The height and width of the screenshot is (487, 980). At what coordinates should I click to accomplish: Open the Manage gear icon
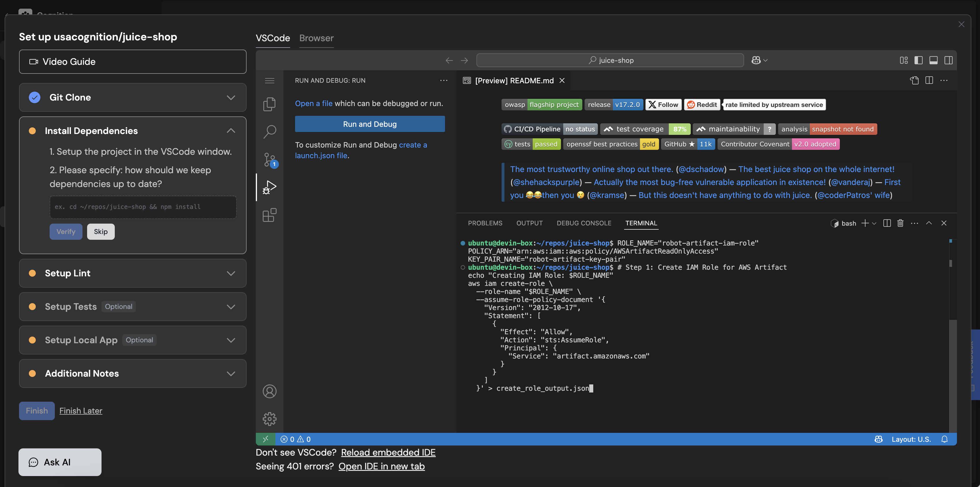269,419
